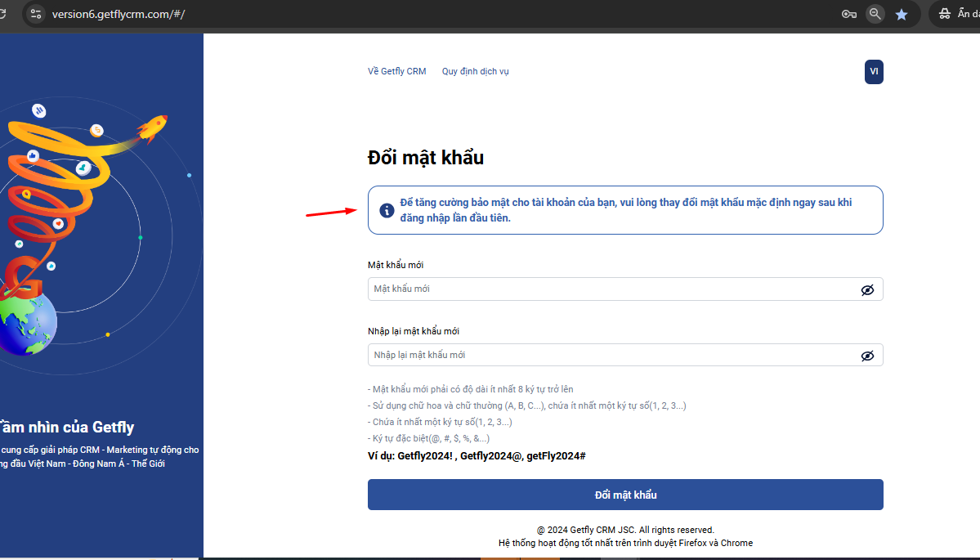
Task: Click the heart icon on the spiral
Action: [x=58, y=223]
